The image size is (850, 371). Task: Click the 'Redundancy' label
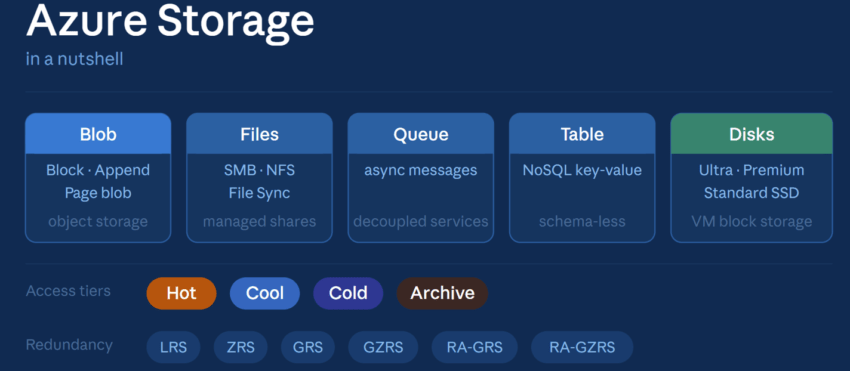(x=69, y=345)
